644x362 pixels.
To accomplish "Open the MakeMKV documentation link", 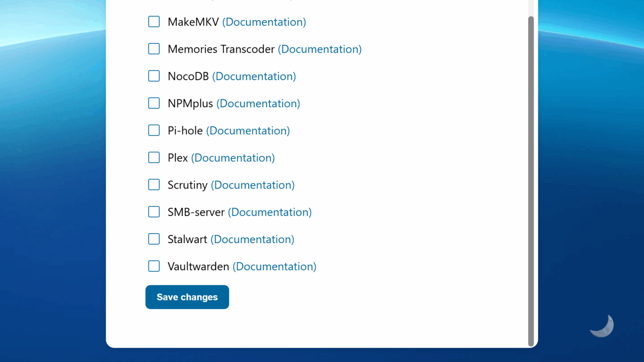I will (x=264, y=22).
